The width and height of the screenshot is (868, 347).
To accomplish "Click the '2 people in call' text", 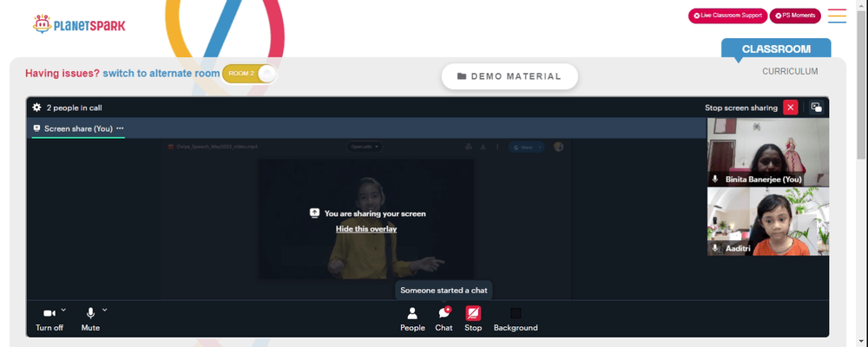I will click(x=74, y=108).
